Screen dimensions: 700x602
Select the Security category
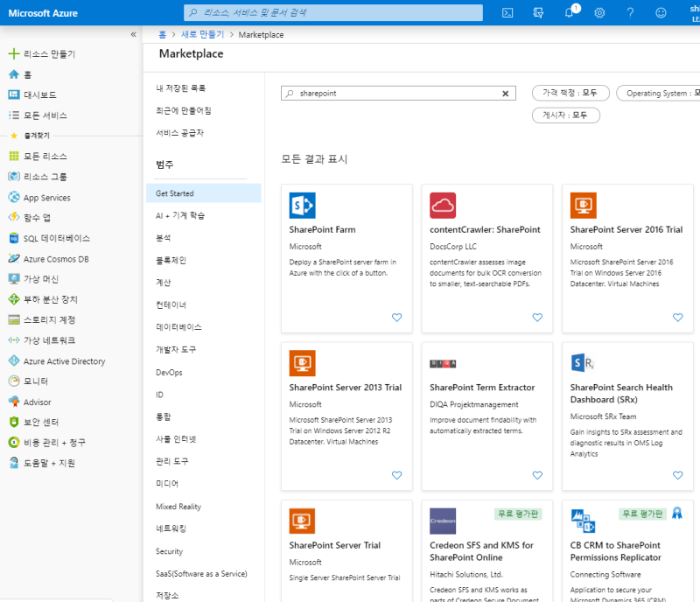169,551
